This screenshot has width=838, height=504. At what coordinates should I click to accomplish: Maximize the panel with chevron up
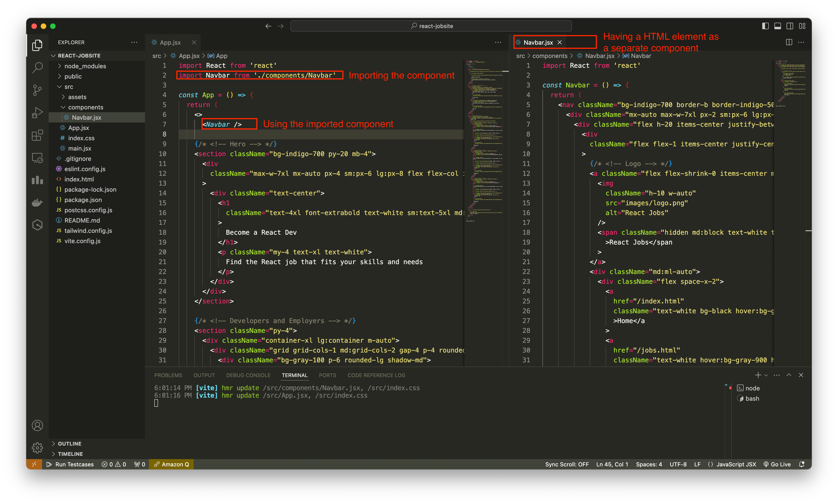coord(789,375)
